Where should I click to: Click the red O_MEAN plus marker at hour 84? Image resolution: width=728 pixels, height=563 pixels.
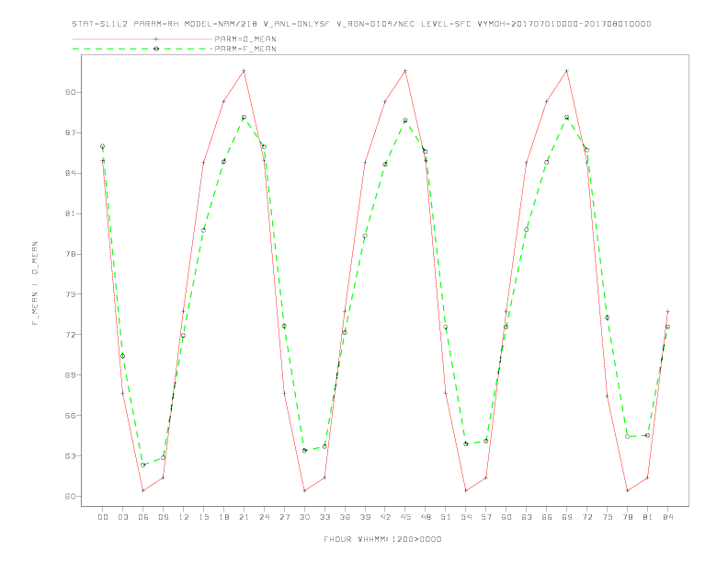(667, 311)
